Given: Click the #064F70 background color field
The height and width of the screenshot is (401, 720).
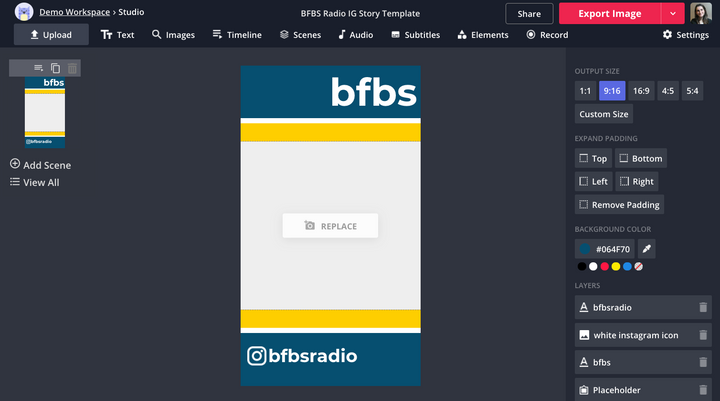Looking at the screenshot, I should 604,249.
